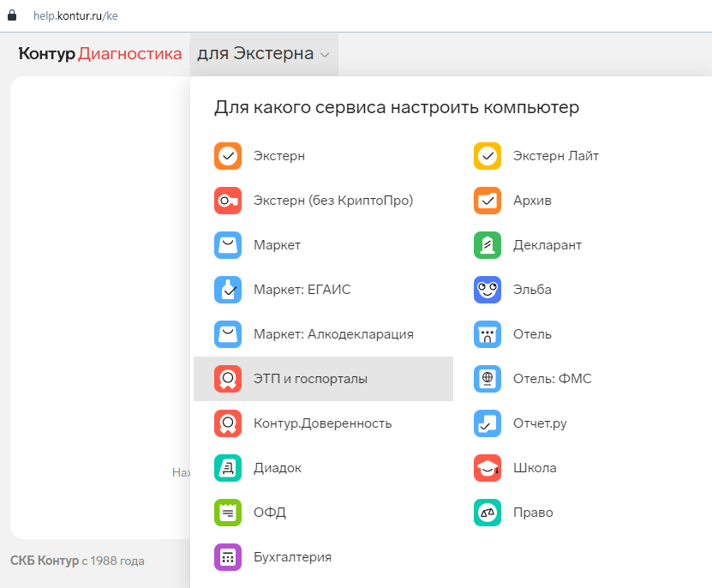Click the orange Архив icon

488,201
